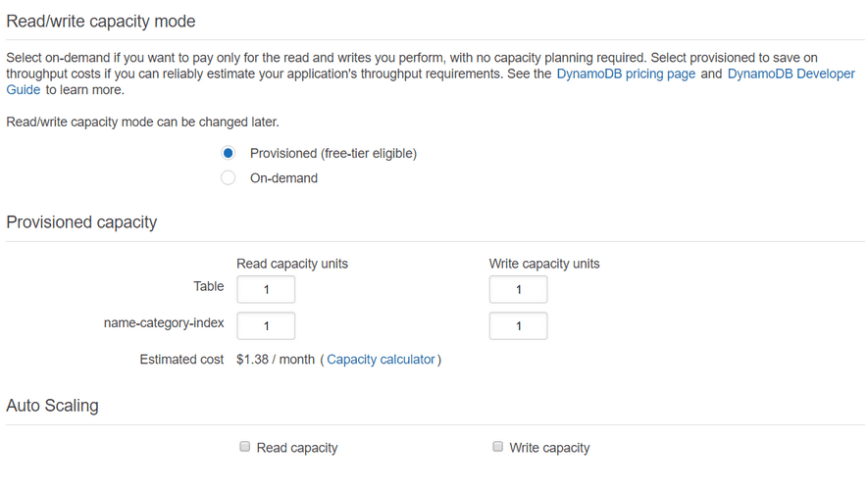Select the On-demand radio button

coord(228,177)
